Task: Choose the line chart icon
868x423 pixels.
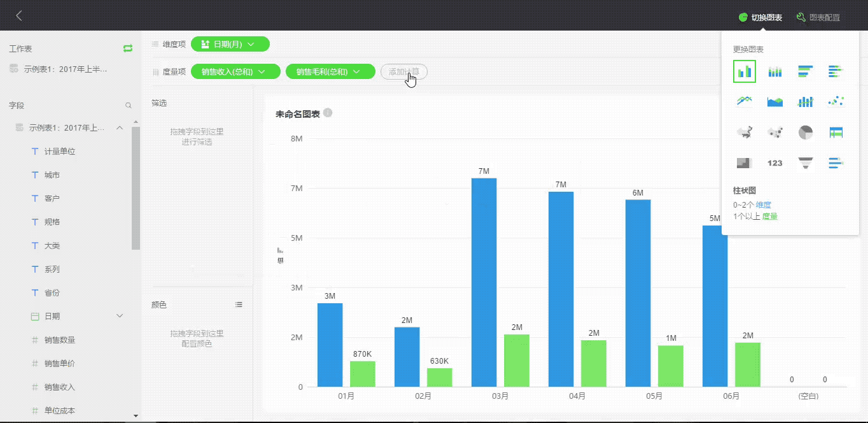Action: (744, 101)
